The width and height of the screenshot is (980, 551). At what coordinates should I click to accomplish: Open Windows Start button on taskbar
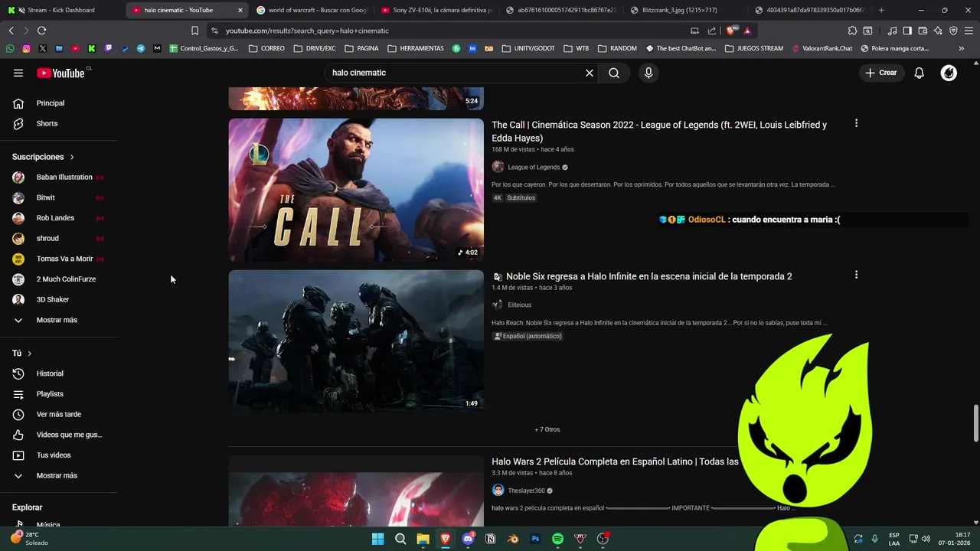click(x=378, y=539)
